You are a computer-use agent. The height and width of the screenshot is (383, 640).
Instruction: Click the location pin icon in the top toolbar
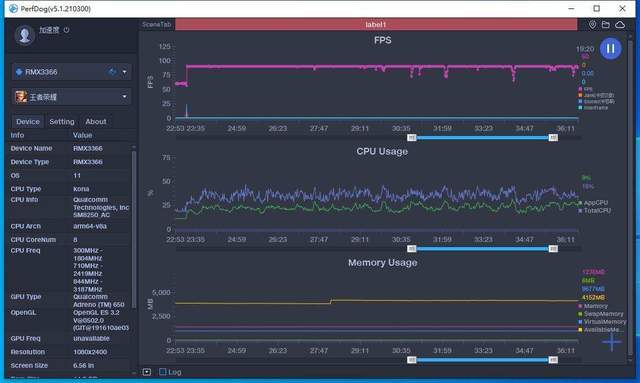click(x=592, y=24)
